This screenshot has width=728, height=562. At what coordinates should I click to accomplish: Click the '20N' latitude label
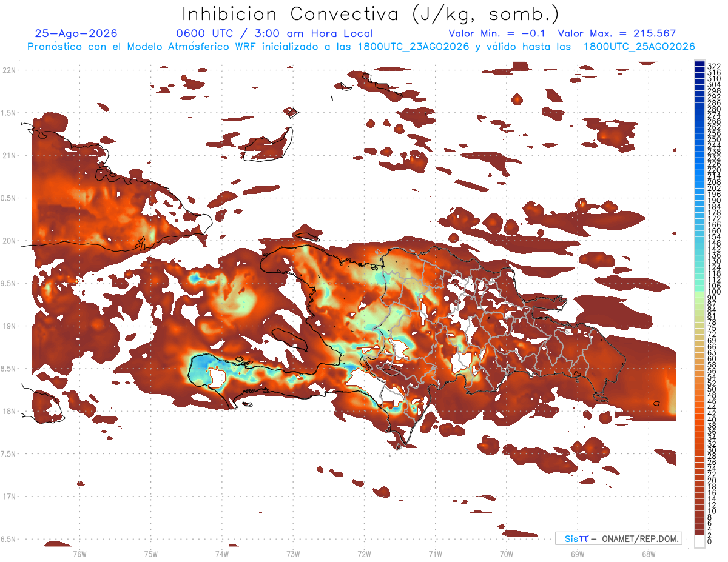(9, 241)
